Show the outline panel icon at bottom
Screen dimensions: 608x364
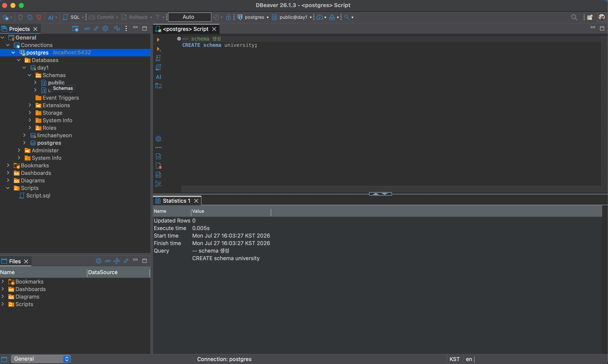(x=158, y=184)
